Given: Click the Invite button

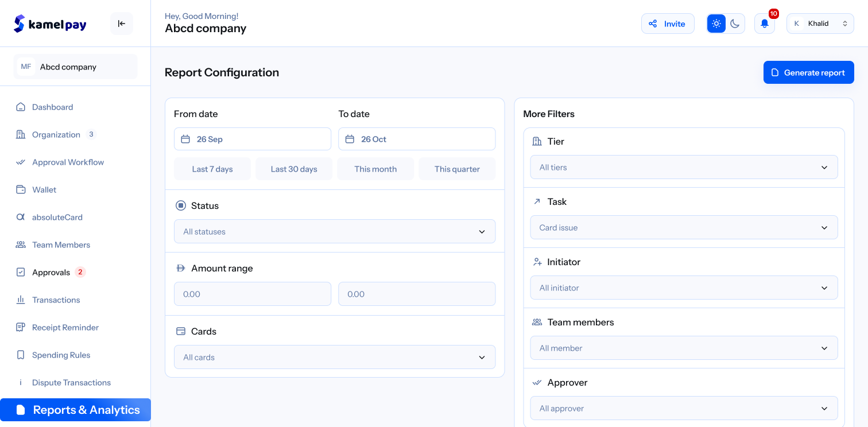Looking at the screenshot, I should pos(668,24).
